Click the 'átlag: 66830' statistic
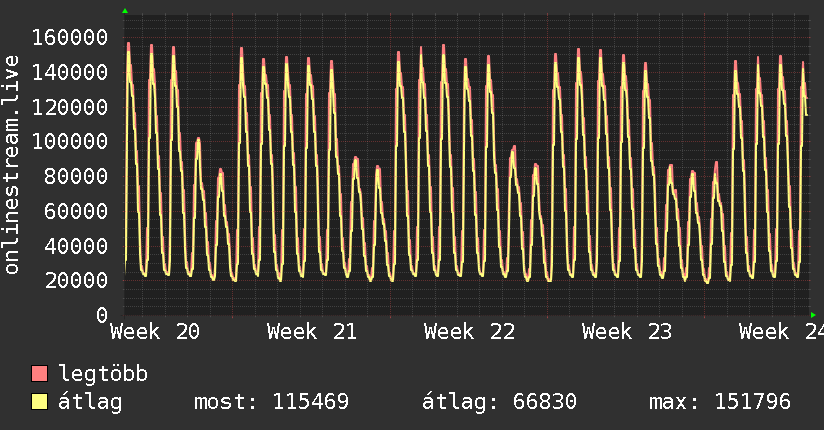The image size is (824, 430). (499, 402)
